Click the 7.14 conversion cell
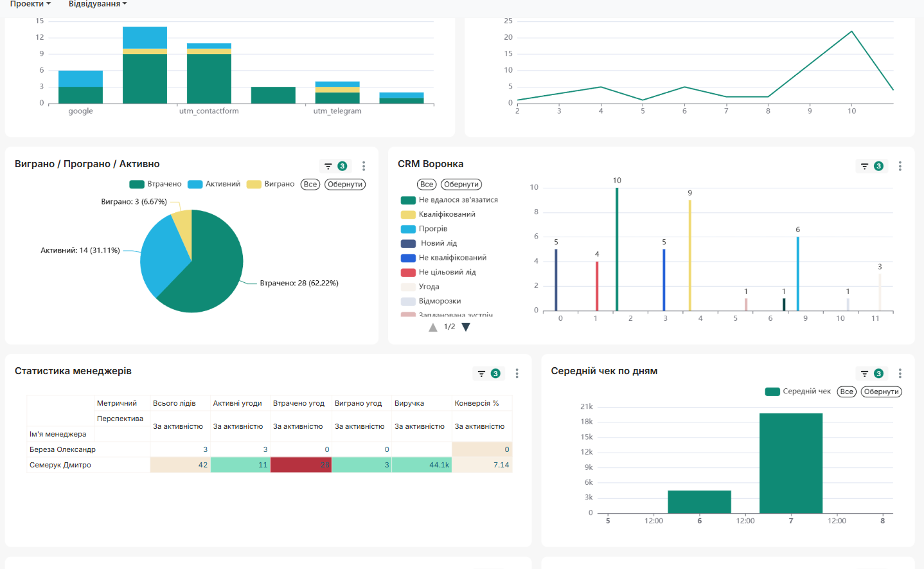 pyautogui.click(x=482, y=465)
